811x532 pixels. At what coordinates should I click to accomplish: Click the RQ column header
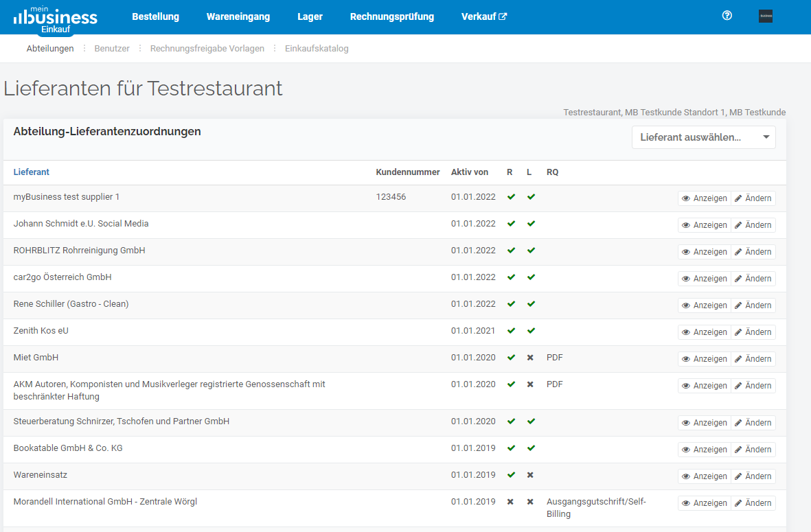(x=552, y=172)
